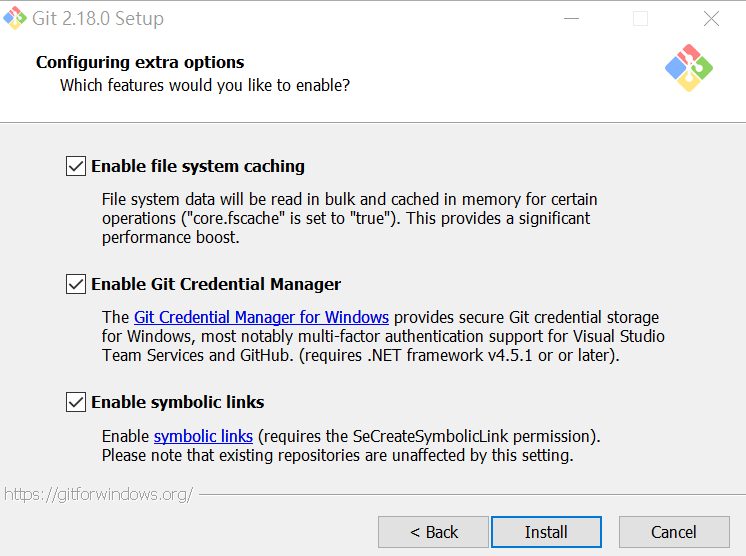Click the Configuring extra options heading

pyautogui.click(x=140, y=62)
